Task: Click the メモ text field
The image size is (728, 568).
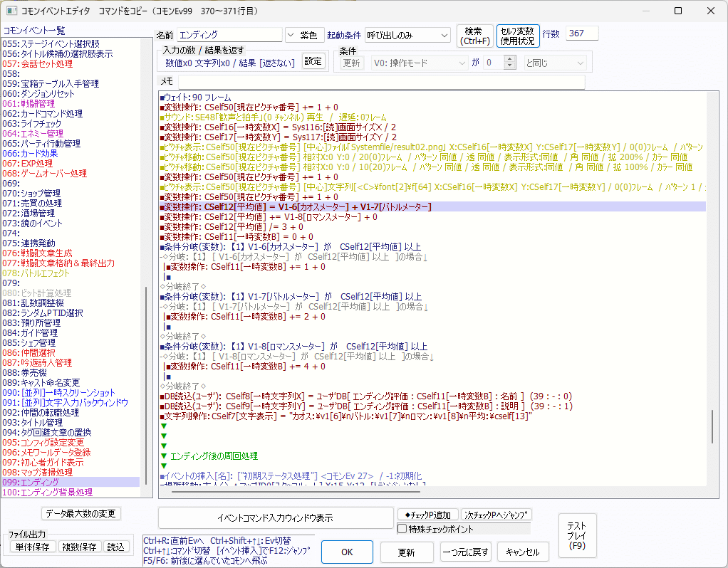Action: pyautogui.click(x=381, y=82)
